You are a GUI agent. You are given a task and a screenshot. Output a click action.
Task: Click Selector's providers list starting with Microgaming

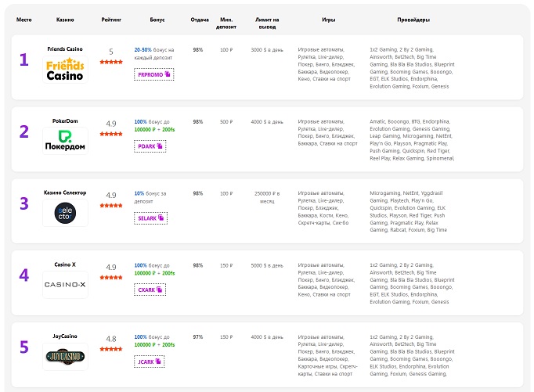[409, 212]
